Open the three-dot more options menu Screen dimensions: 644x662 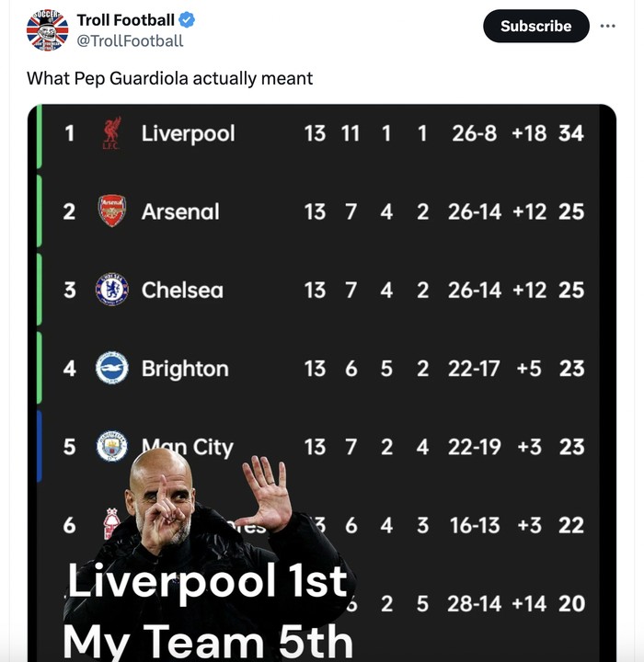coord(607,26)
